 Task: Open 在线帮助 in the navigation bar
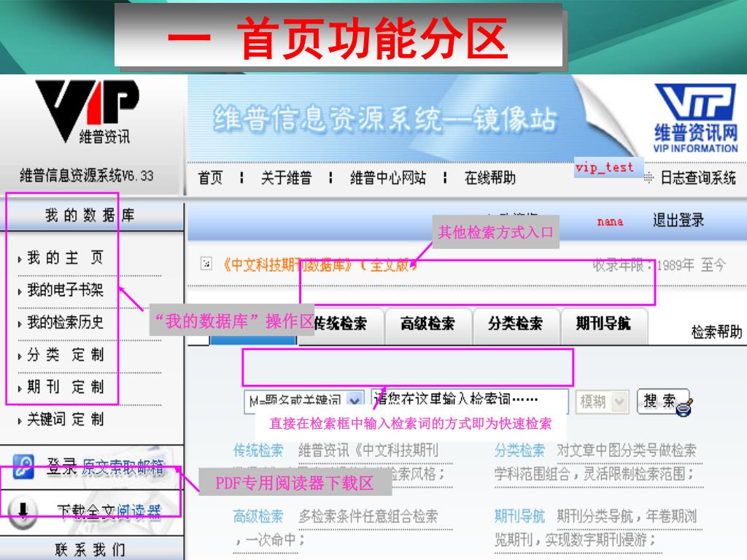489,178
